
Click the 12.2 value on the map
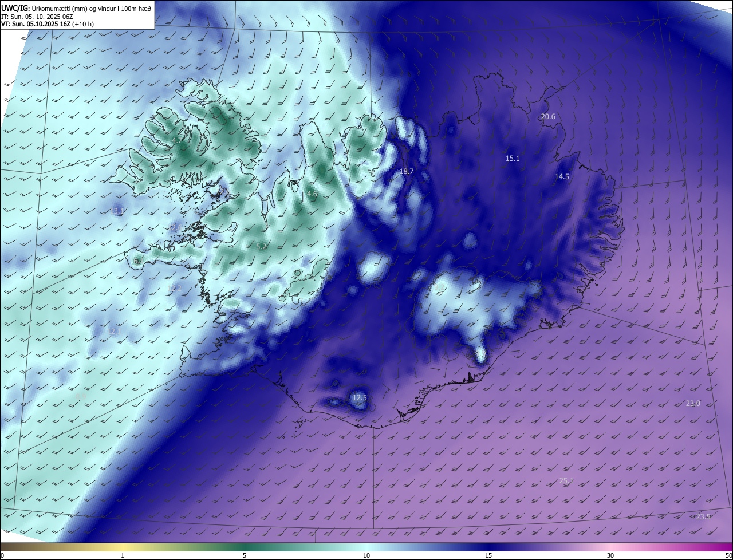(175, 288)
